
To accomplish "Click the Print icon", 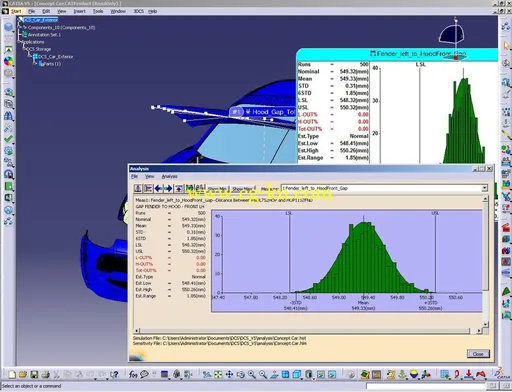I will [45, 374].
